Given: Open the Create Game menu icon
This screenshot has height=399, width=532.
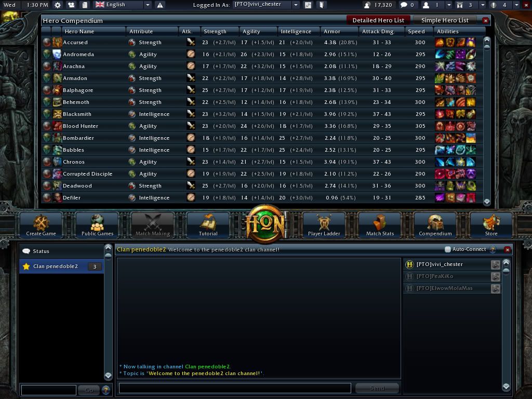Looking at the screenshot, I should pos(41,224).
